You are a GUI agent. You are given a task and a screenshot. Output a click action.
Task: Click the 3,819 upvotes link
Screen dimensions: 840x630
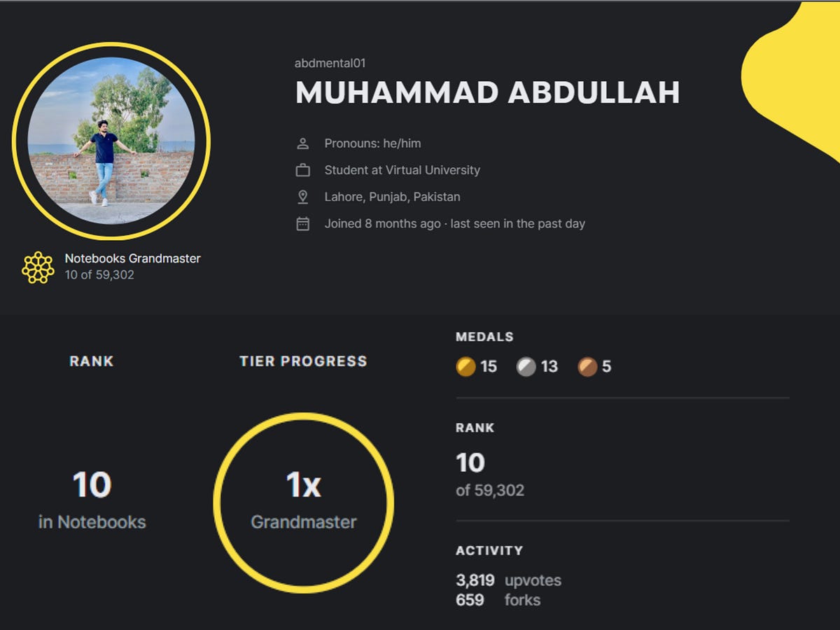click(x=505, y=580)
